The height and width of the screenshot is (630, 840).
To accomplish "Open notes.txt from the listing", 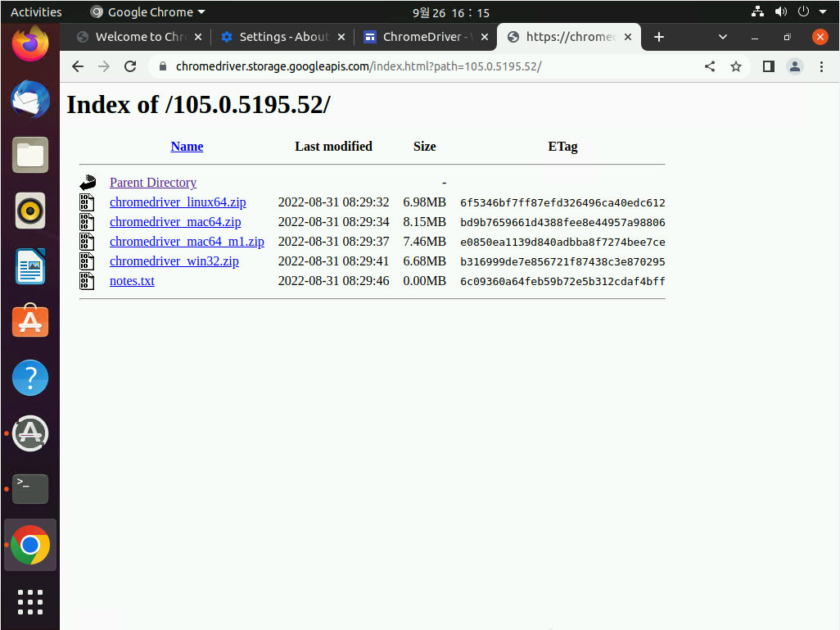I will coord(132,280).
